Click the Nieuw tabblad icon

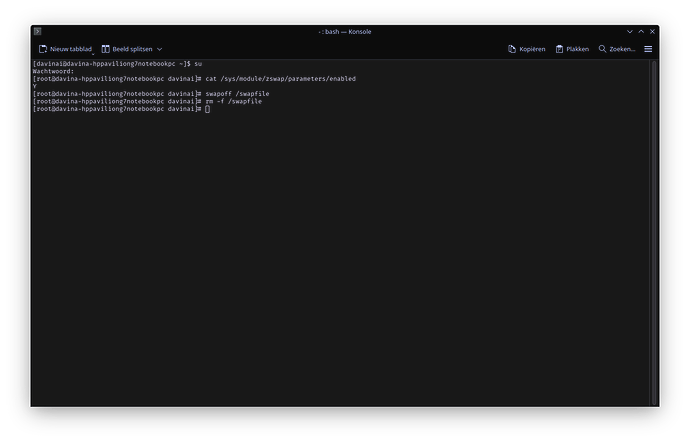pyautogui.click(x=43, y=48)
